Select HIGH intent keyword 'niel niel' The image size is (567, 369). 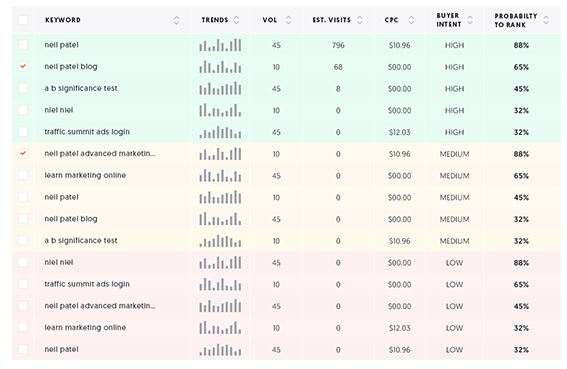[x=59, y=110]
